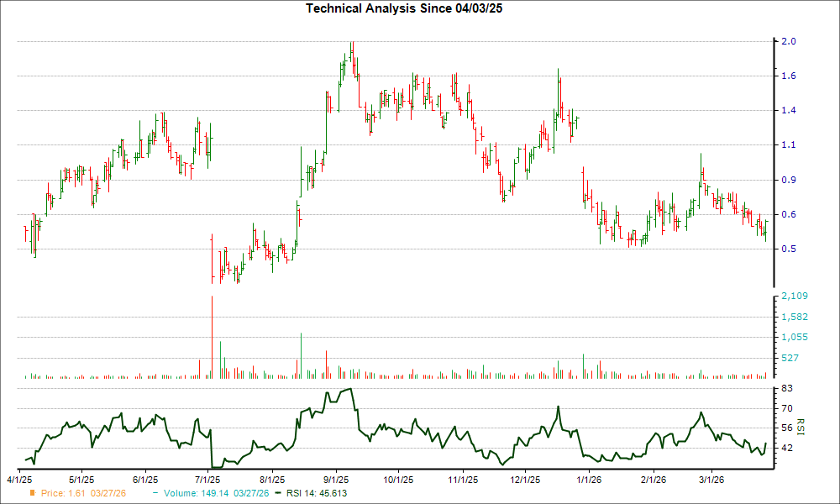Click the orange Price legend square
840x504 pixels.
point(33,493)
